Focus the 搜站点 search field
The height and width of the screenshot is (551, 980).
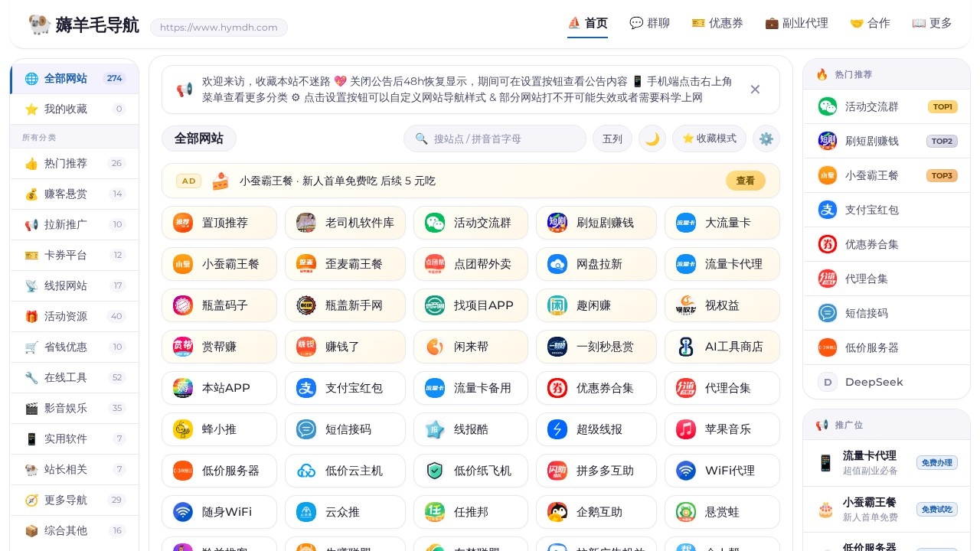[x=495, y=139]
